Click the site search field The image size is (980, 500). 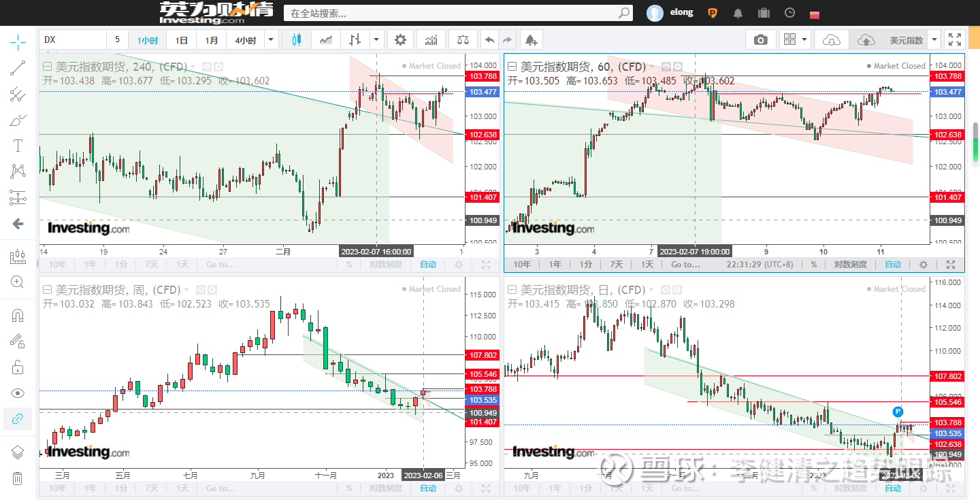click(x=451, y=13)
